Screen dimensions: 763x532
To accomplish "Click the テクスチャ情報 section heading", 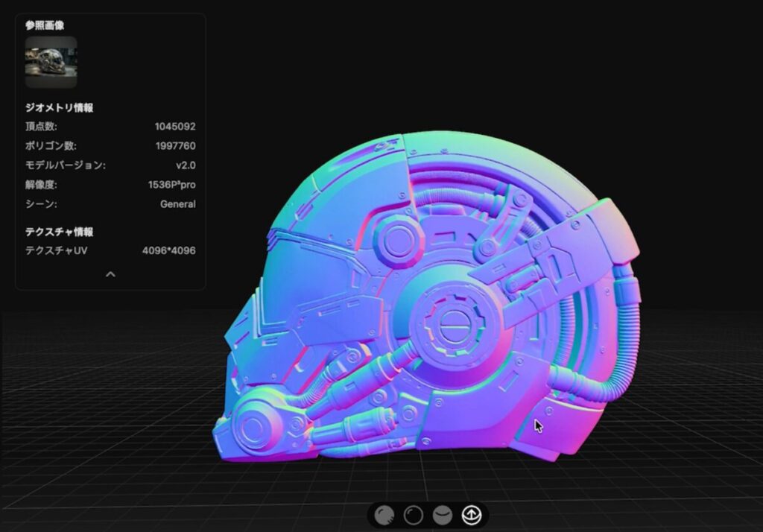I will (60, 232).
